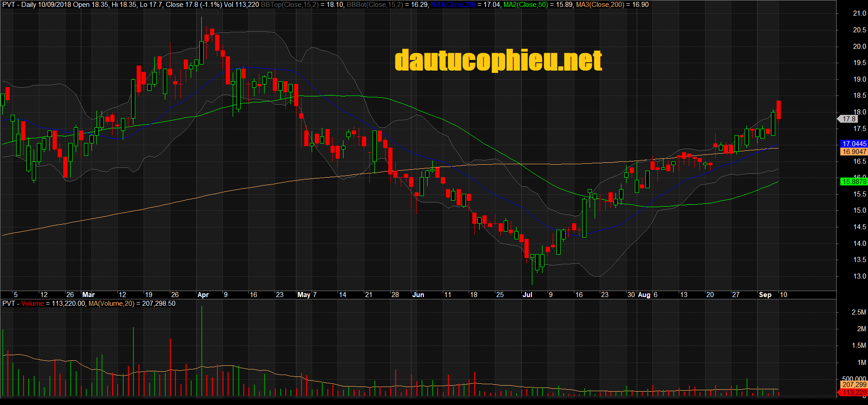The height and width of the screenshot is (405, 868).
Task: Click the 20.5 price axis label
Action: click(x=860, y=30)
